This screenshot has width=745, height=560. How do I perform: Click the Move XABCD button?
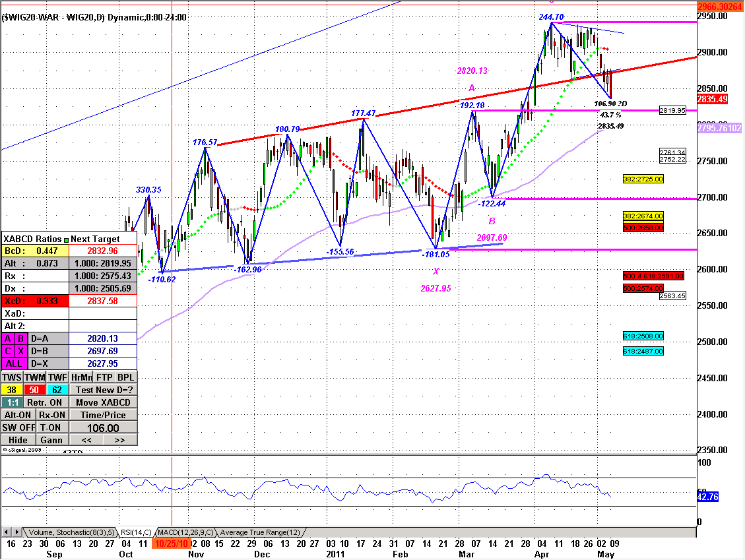tap(103, 402)
